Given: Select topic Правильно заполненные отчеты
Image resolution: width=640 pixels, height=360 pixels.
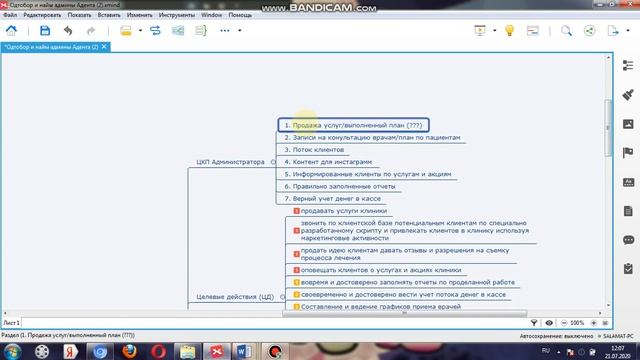Looking at the screenshot, I should (340, 187).
